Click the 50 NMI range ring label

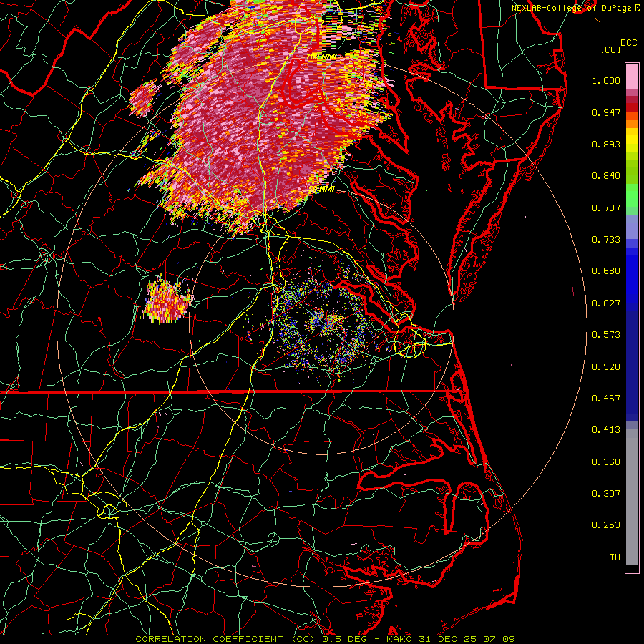click(x=322, y=189)
